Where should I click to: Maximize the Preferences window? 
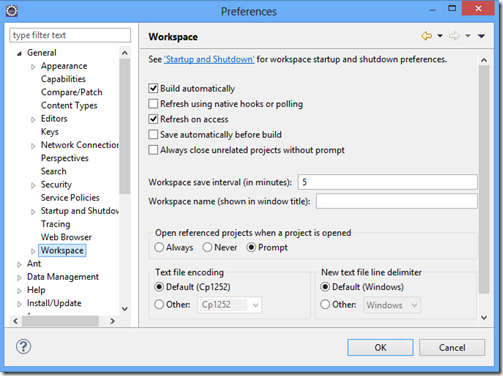452,8
